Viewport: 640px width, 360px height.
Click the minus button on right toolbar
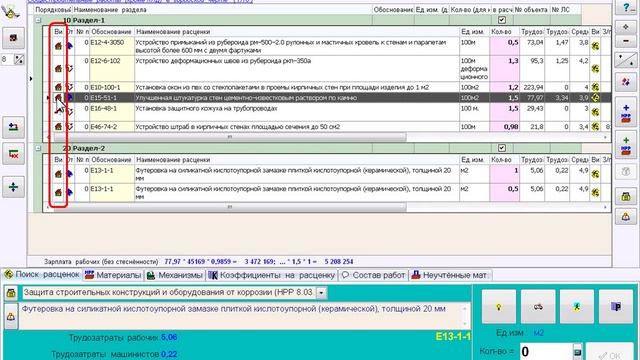coord(626,41)
